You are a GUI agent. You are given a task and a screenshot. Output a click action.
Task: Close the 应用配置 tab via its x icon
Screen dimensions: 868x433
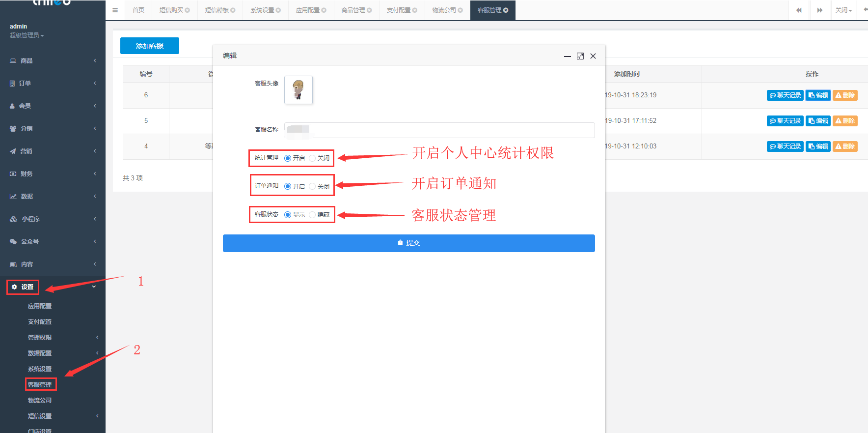324,10
